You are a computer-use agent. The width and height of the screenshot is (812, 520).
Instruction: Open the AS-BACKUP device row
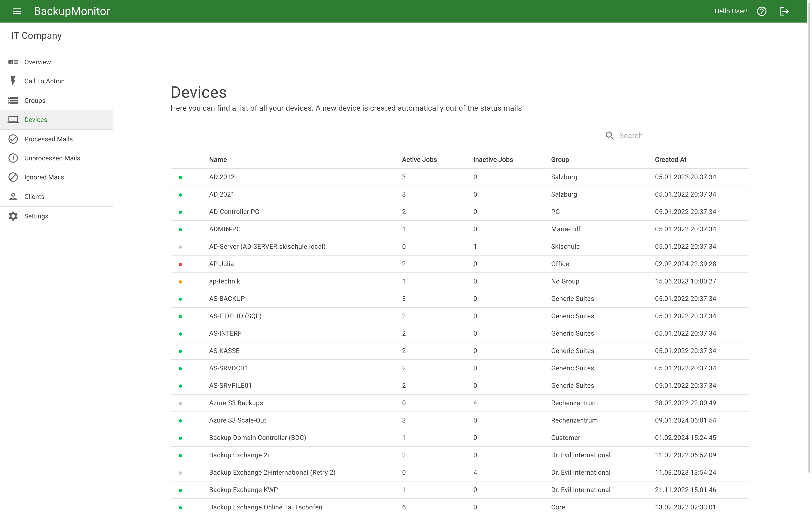coord(227,299)
